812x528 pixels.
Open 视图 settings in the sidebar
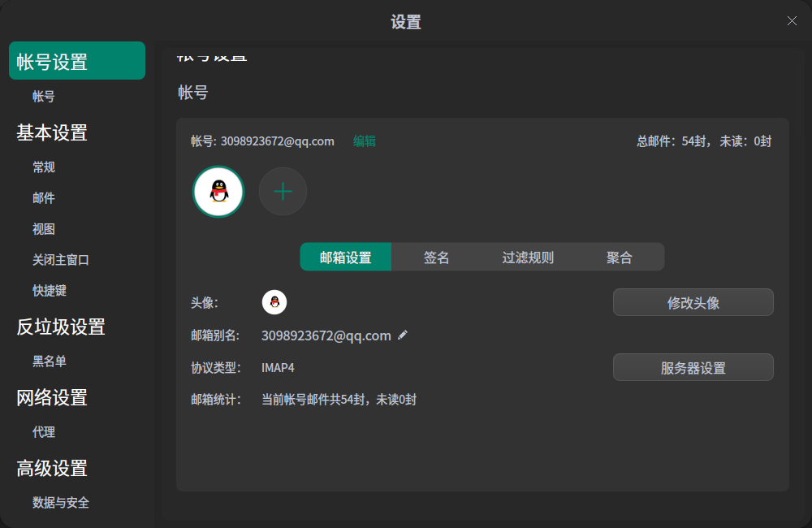[x=43, y=228]
